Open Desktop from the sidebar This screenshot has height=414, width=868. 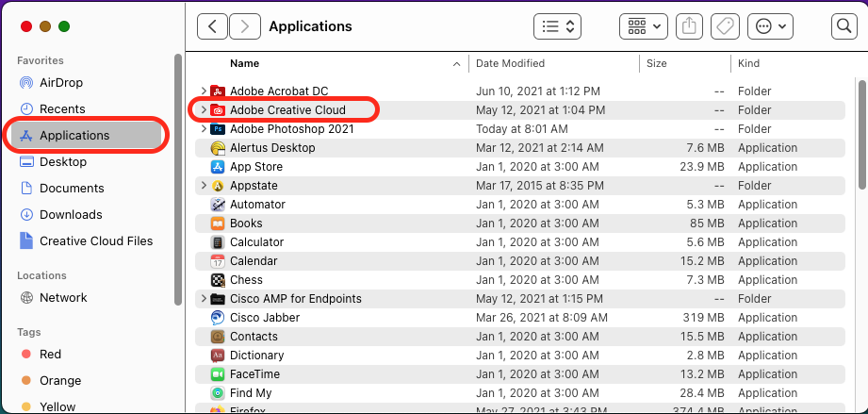click(53, 162)
